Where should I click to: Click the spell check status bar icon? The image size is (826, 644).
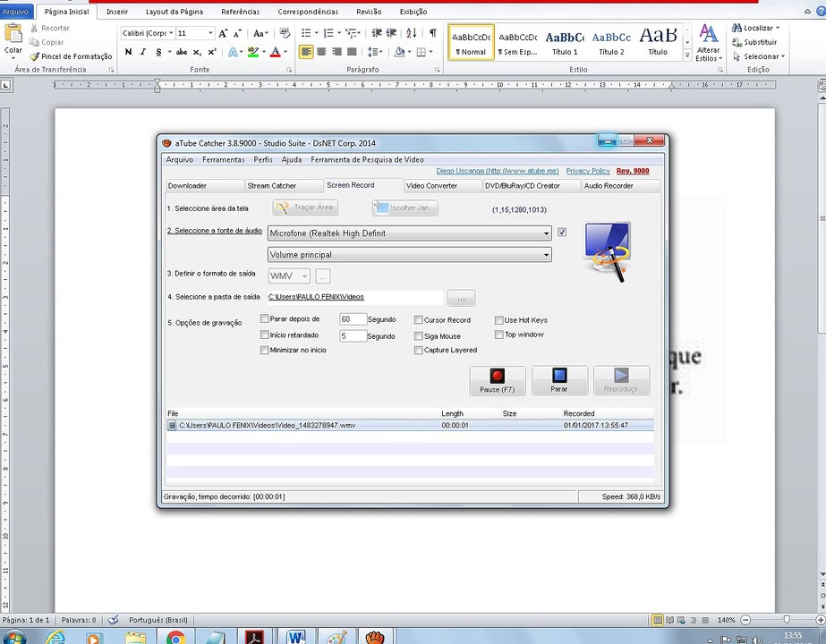[114, 621]
